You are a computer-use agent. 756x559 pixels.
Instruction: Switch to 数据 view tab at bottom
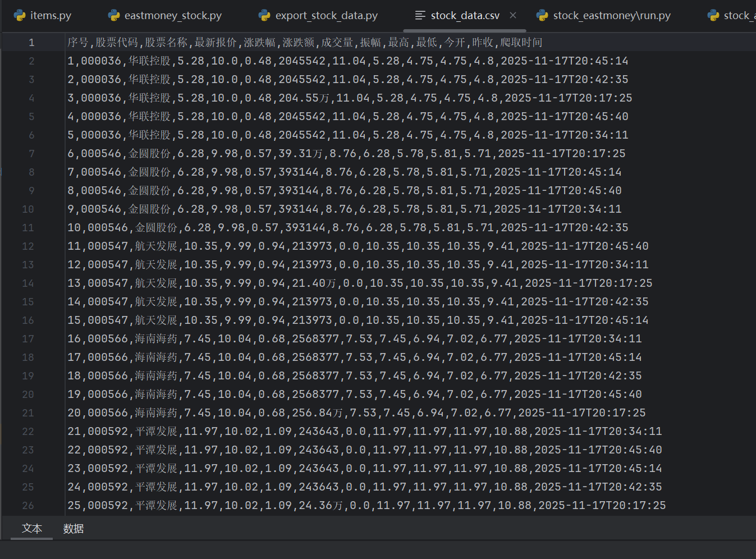tap(74, 529)
